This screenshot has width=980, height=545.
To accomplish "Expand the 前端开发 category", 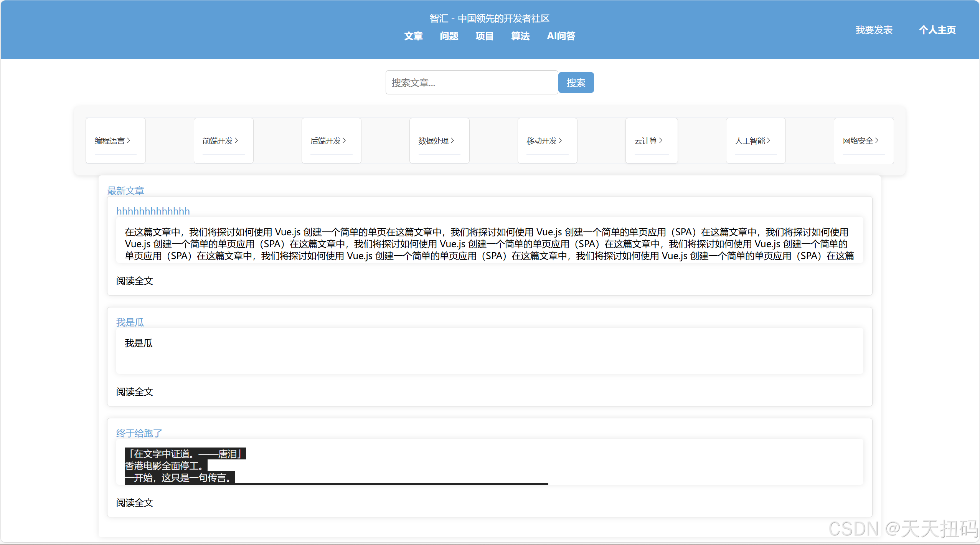I will pyautogui.click(x=221, y=141).
